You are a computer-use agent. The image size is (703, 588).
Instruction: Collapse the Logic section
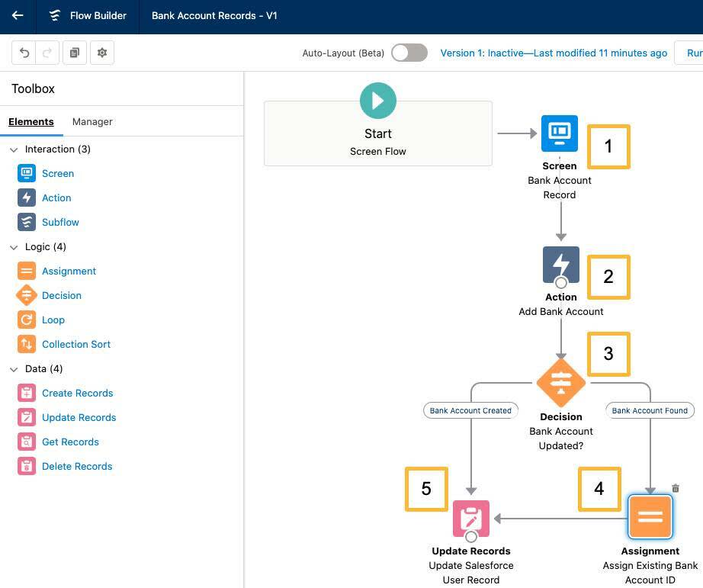pyautogui.click(x=13, y=246)
